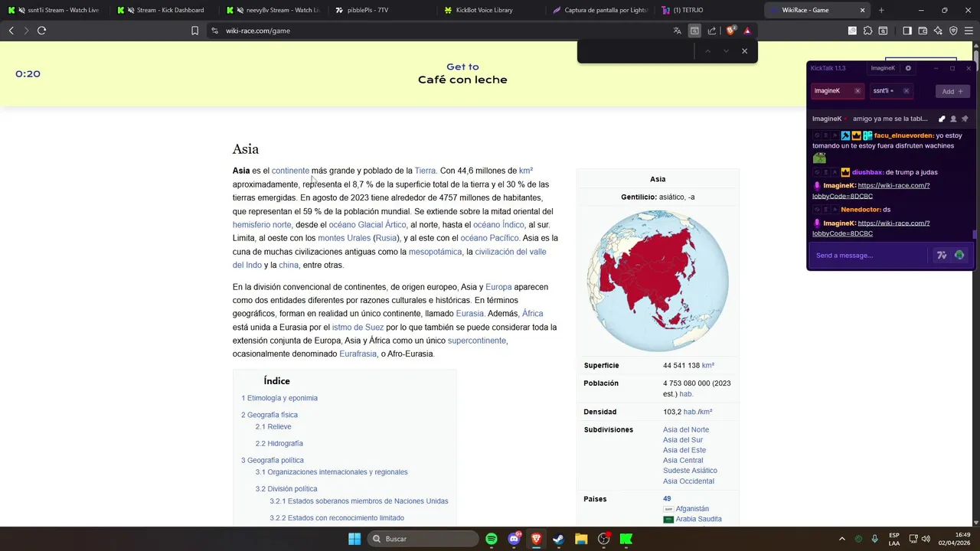This screenshot has height=551, width=980.
Task: Click the mesopotámica link
Action: (x=435, y=252)
